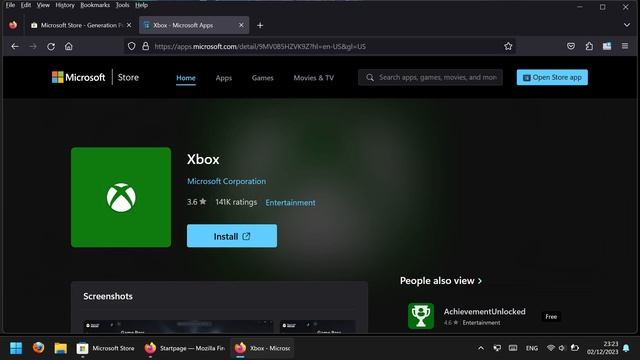
Task: Open the File menu
Action: click(x=10, y=5)
